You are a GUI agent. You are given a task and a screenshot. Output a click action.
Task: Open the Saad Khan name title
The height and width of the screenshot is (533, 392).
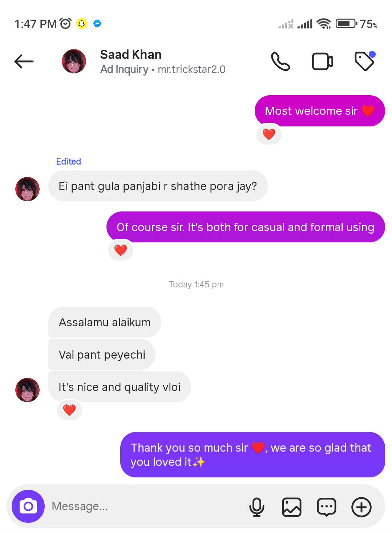[131, 54]
